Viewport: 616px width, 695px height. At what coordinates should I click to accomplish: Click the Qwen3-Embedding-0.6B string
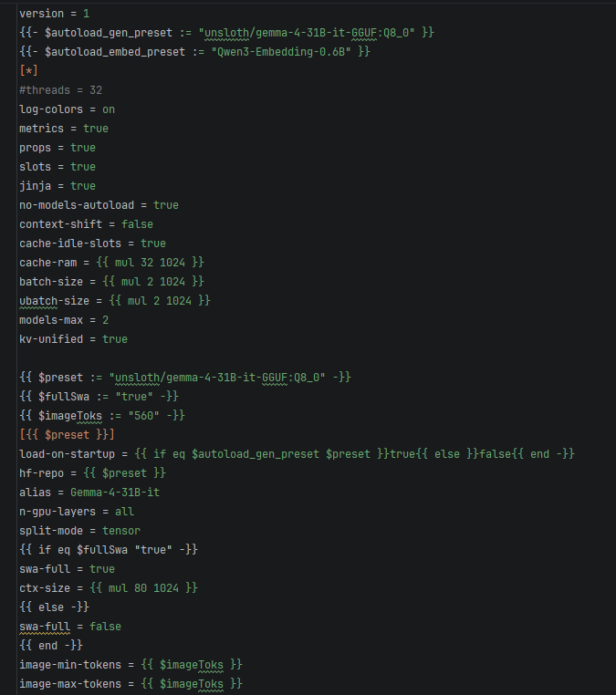coord(281,52)
